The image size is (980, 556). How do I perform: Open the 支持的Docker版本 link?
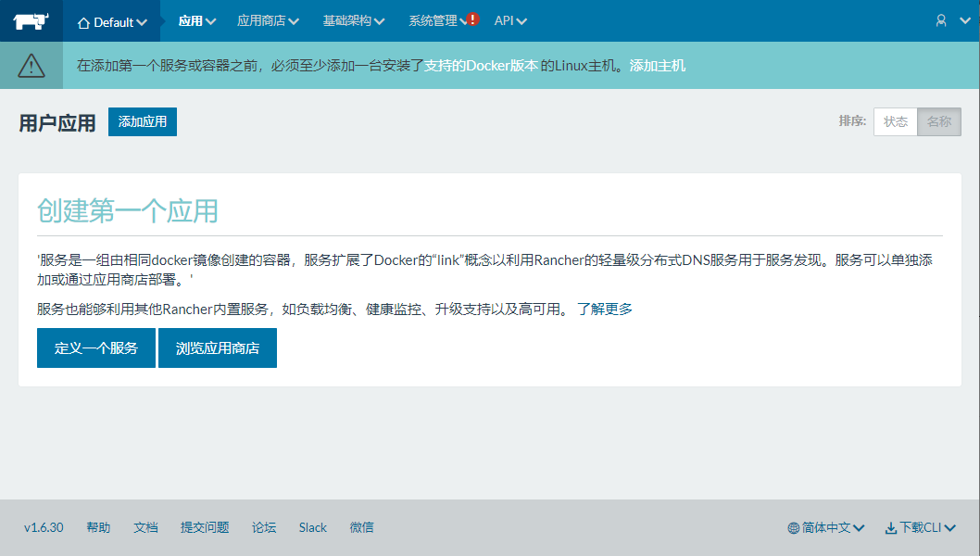coord(481,66)
